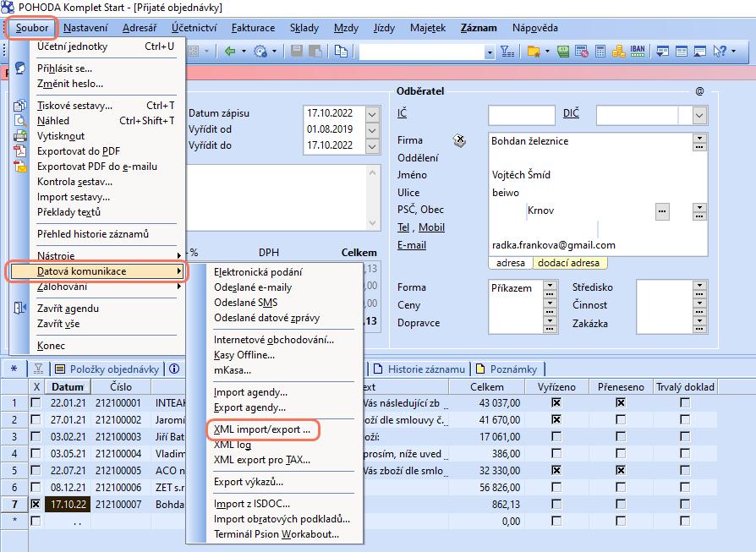Open the Vyřídit do date dropdown

(372, 146)
